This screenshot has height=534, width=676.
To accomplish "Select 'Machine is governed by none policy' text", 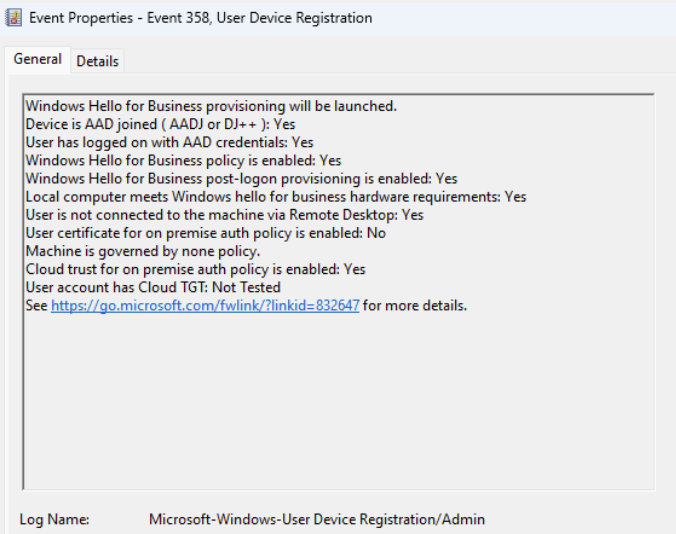I will pos(142,251).
